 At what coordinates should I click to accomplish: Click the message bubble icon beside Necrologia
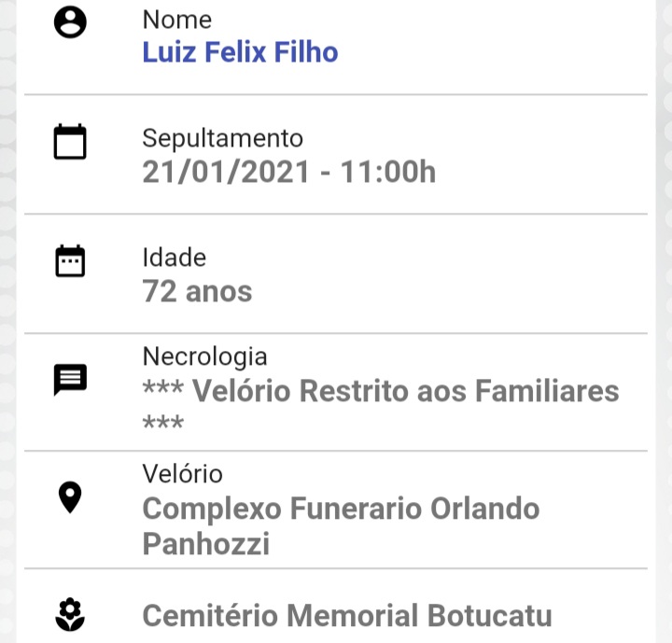click(70, 380)
